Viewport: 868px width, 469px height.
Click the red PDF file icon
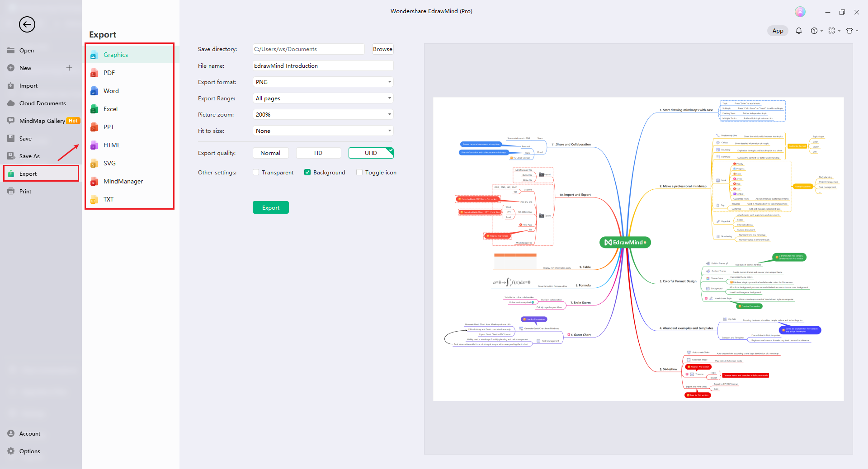pos(94,73)
